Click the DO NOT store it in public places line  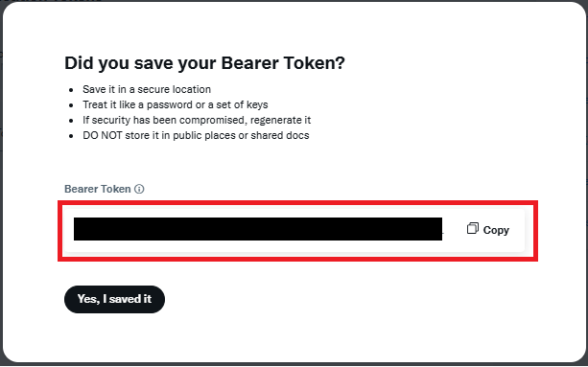pyautogui.click(x=196, y=135)
